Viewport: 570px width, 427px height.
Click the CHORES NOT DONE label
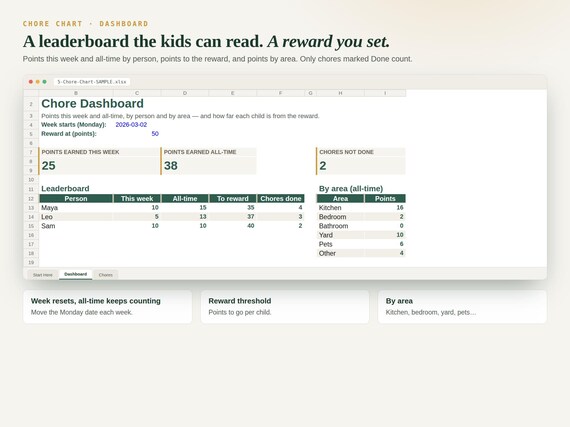[346, 152]
